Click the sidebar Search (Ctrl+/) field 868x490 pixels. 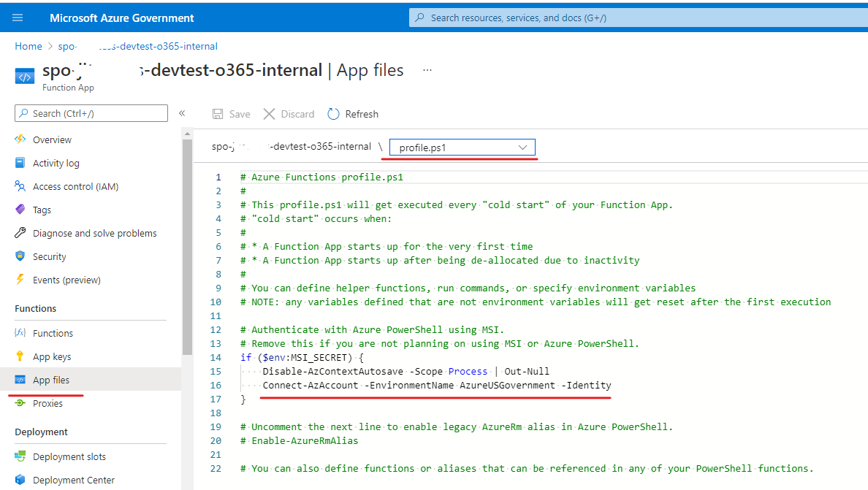coord(91,113)
